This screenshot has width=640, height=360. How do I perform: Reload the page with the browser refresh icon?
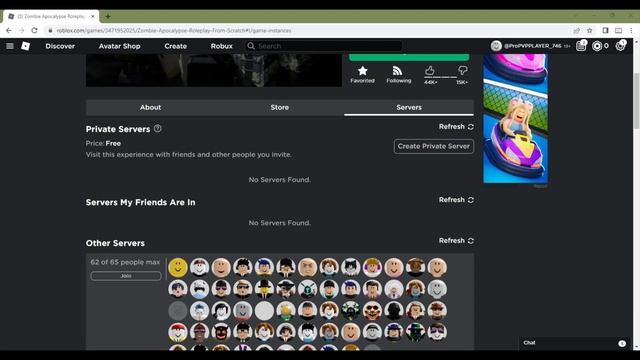[34, 31]
